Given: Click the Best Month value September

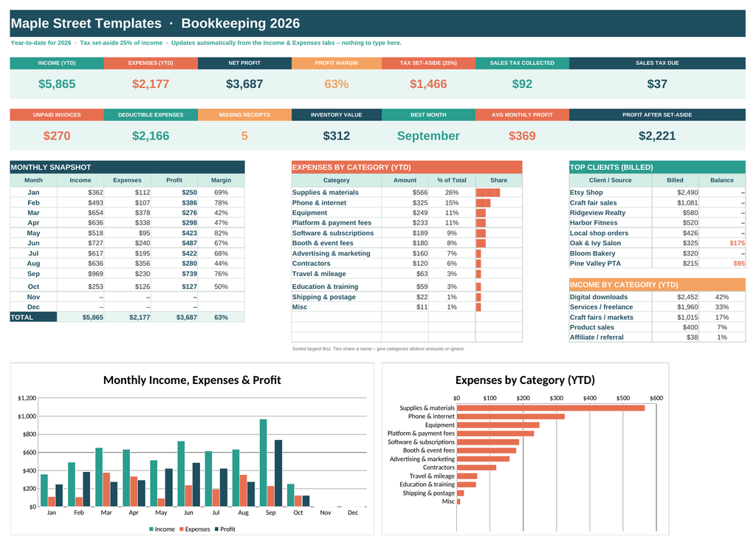Looking at the screenshot, I should (x=428, y=136).
